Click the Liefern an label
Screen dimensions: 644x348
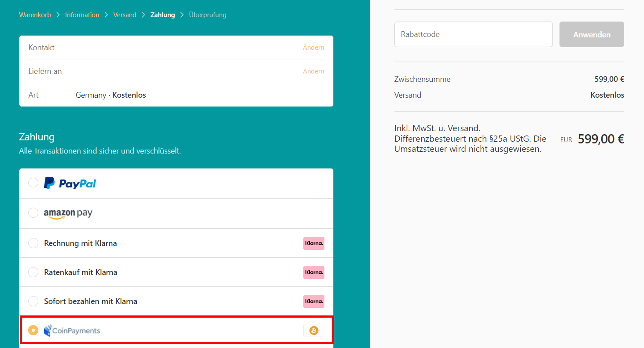(x=45, y=71)
